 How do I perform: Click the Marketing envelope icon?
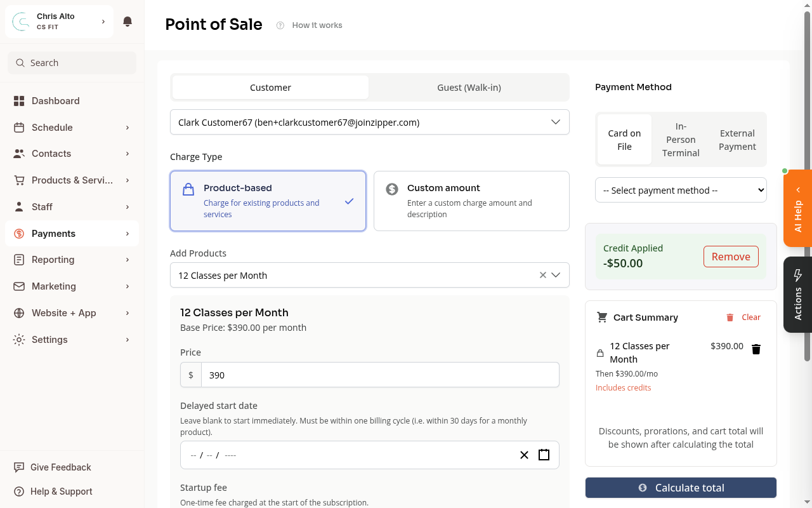(x=19, y=286)
